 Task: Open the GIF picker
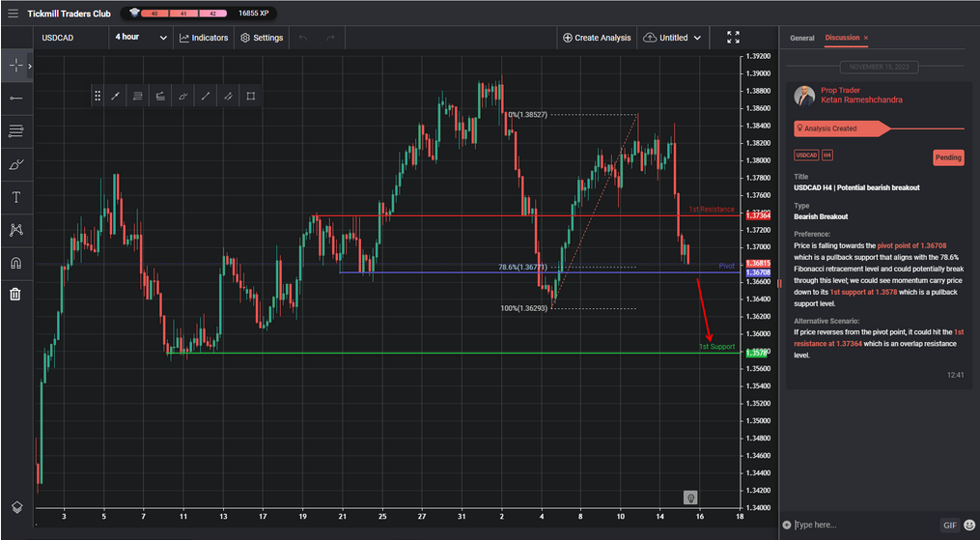[950, 525]
